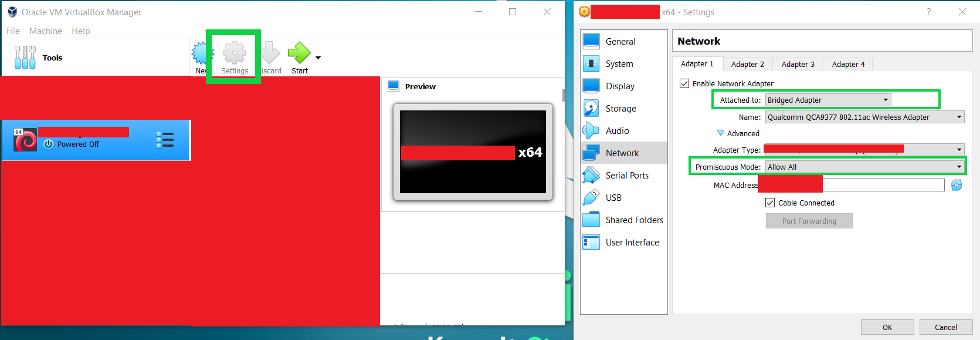Switch to the Adapter 2 tab
Screen dimensions: 980x340
click(x=747, y=64)
